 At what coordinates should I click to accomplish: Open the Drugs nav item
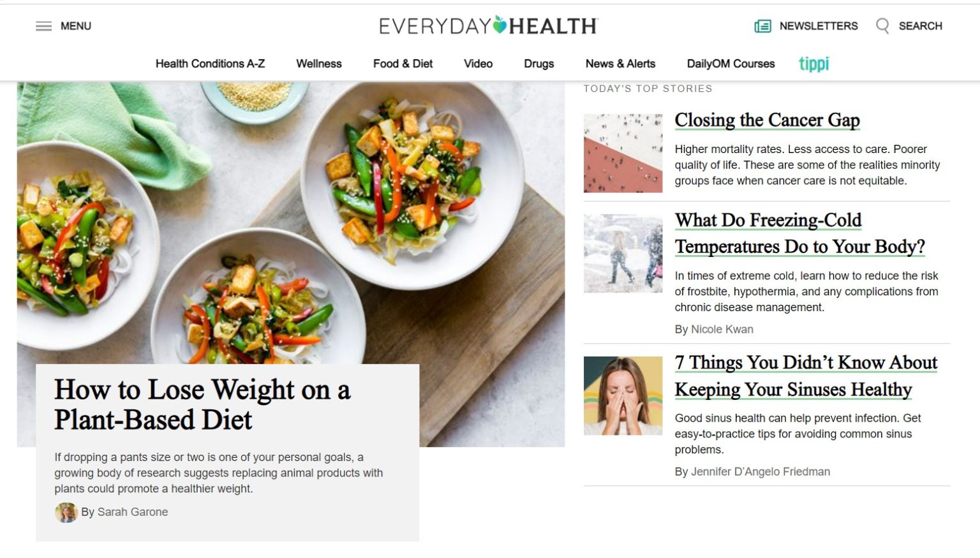(x=538, y=64)
